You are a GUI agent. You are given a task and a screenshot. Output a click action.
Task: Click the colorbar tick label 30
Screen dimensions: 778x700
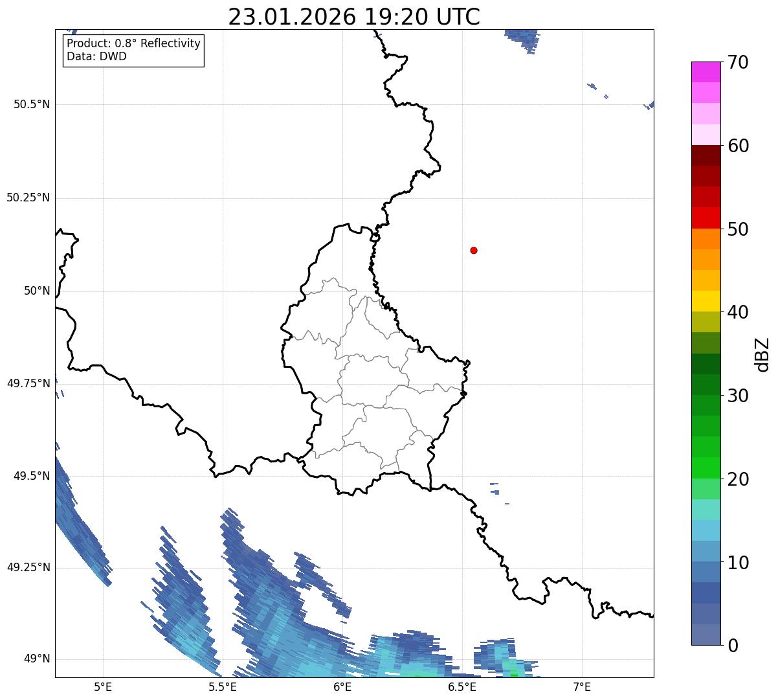pos(738,396)
